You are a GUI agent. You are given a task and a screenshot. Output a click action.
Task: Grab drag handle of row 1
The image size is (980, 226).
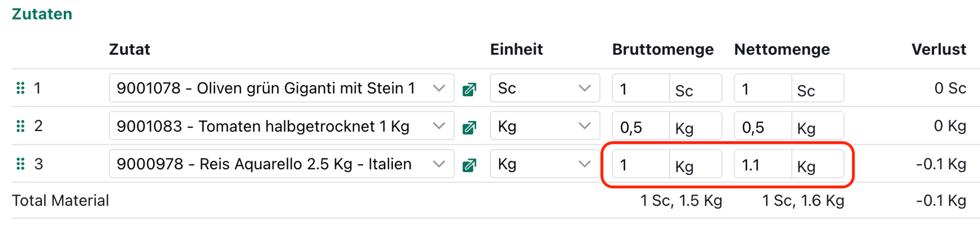click(x=21, y=88)
